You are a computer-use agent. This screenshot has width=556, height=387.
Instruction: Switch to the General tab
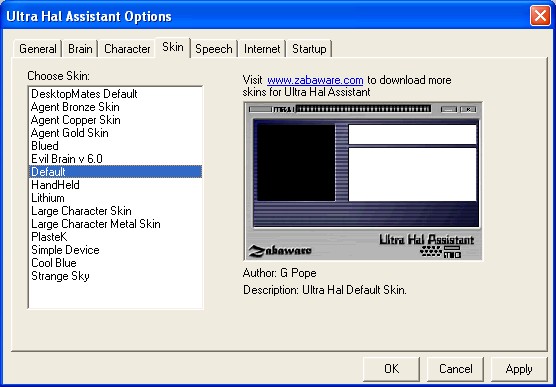[x=38, y=49]
